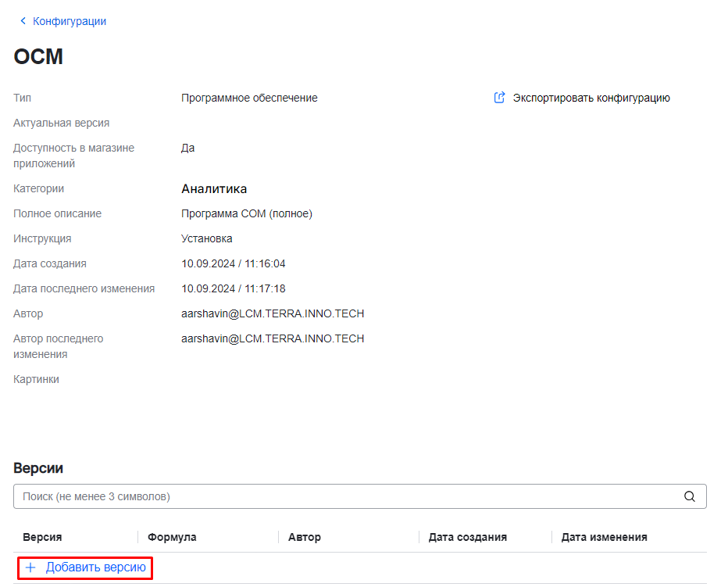Click the plus icon near Добавить версию
Viewport: 728px width, 587px height.
(30, 567)
